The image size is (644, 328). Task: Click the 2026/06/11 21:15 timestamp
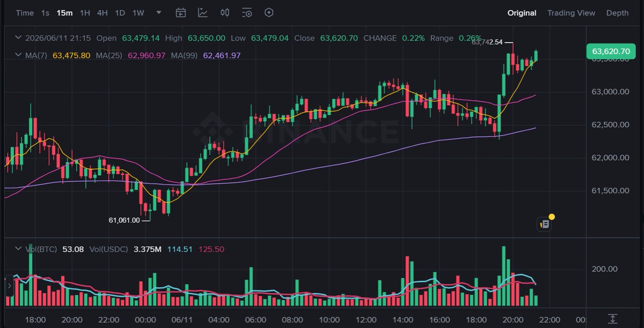coord(58,38)
